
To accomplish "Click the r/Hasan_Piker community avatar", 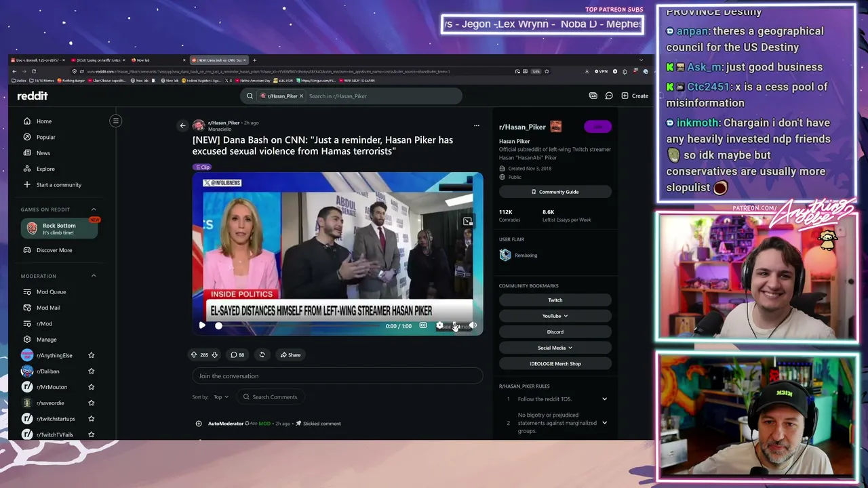I will [x=556, y=127].
